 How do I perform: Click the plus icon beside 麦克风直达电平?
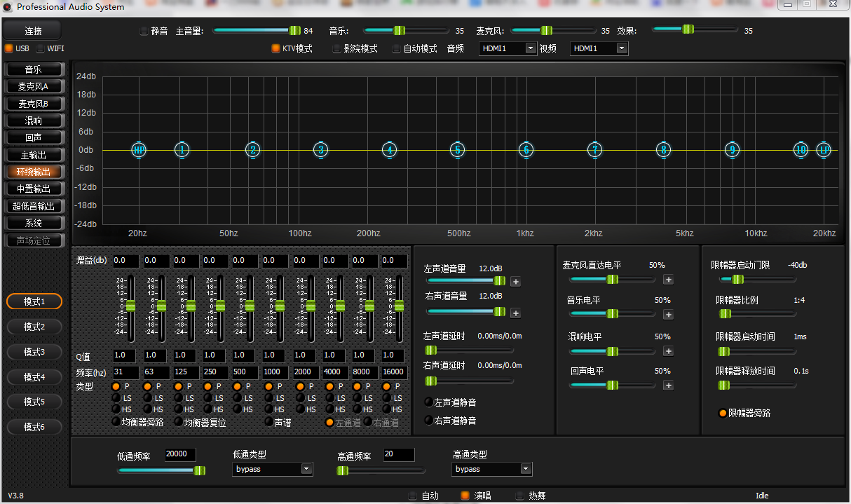(669, 280)
